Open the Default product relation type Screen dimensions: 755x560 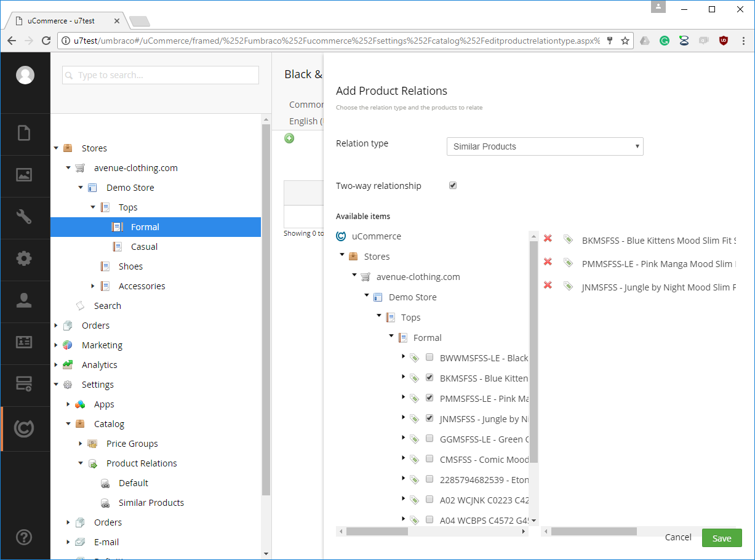(x=134, y=483)
